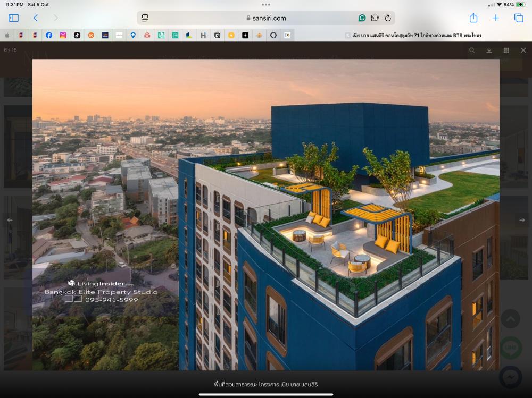Open the share sheet
This screenshot has width=532, height=398.
click(x=473, y=18)
